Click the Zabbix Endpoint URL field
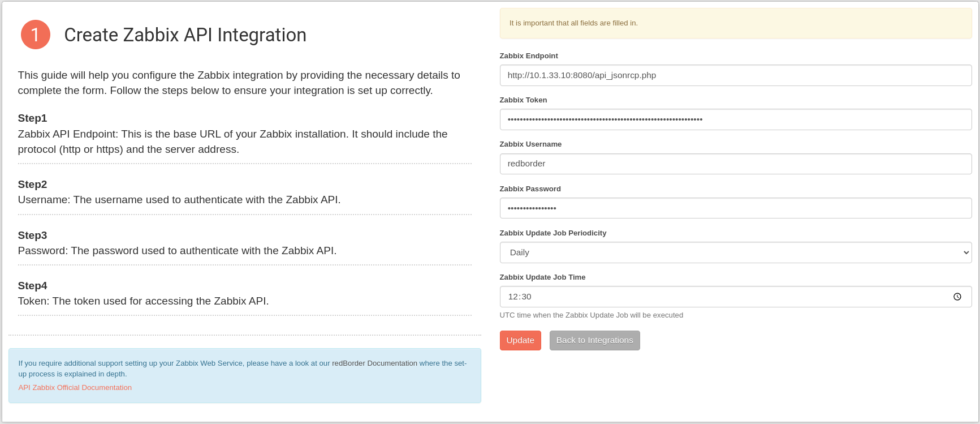 pyautogui.click(x=735, y=75)
